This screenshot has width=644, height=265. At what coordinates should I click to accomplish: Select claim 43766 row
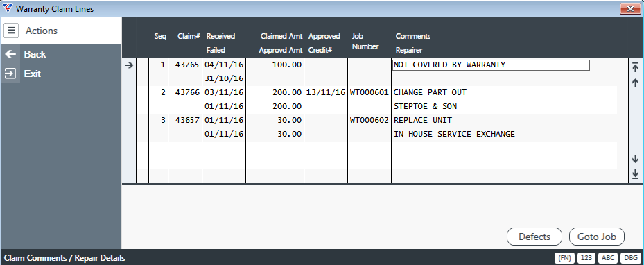point(376,99)
